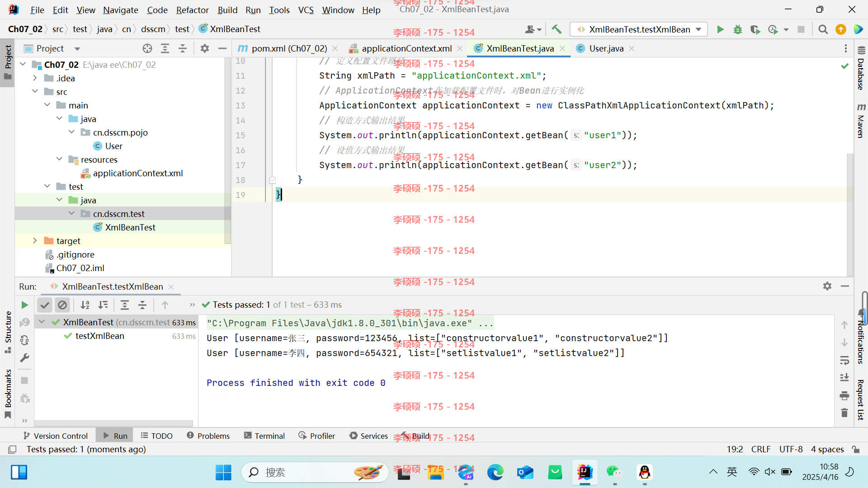
Task: Sort test results by duration
Action: point(103,305)
